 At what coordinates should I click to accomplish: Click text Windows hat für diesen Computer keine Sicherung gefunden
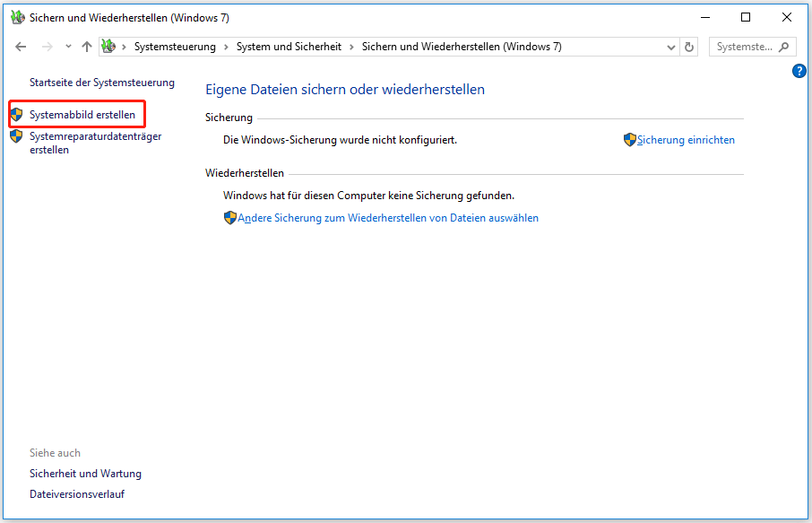tap(368, 196)
